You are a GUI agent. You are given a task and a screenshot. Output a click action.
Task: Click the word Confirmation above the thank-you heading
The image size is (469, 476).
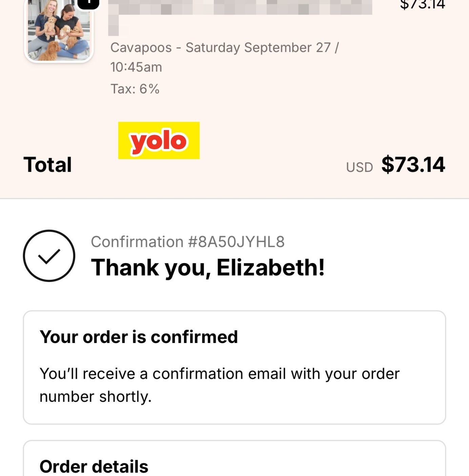click(137, 242)
